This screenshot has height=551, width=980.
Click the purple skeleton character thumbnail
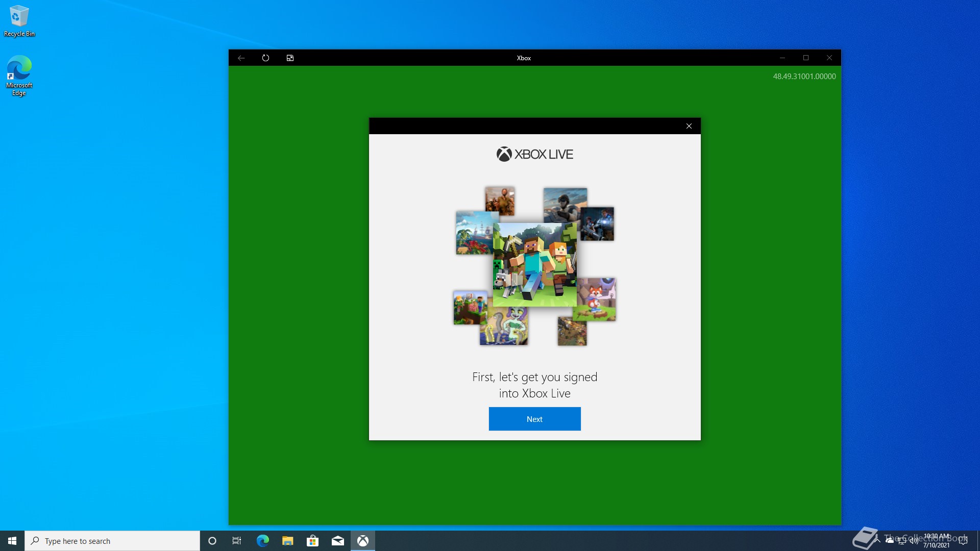click(x=504, y=327)
